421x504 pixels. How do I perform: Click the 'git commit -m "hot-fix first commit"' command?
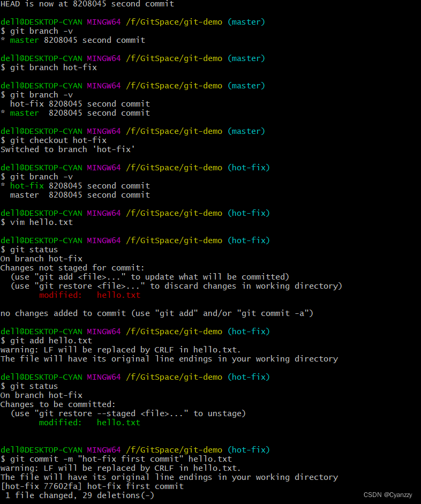116,459
